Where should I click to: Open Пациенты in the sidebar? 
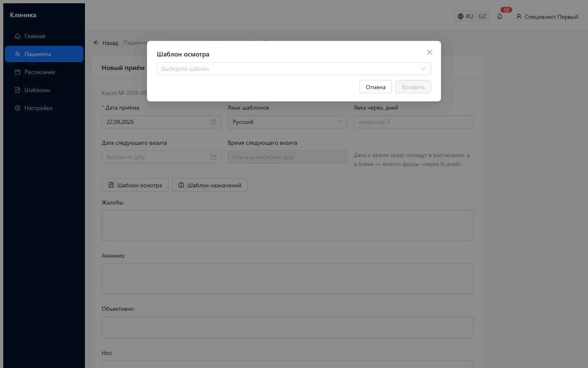44,54
